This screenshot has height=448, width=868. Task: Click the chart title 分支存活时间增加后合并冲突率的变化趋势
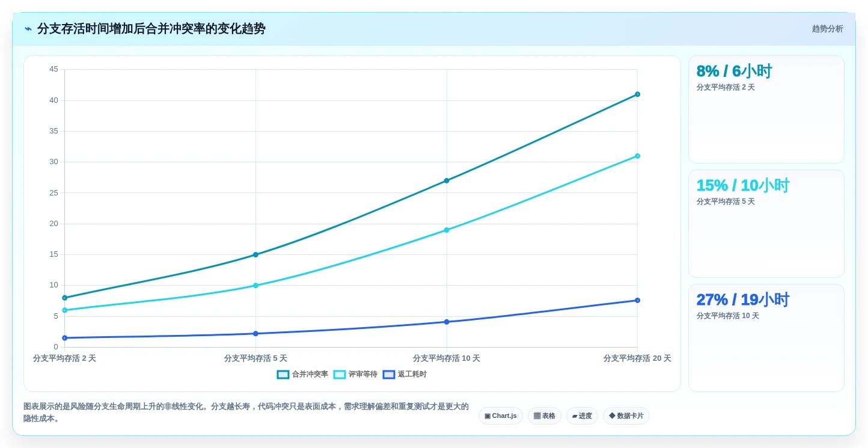coord(151,29)
